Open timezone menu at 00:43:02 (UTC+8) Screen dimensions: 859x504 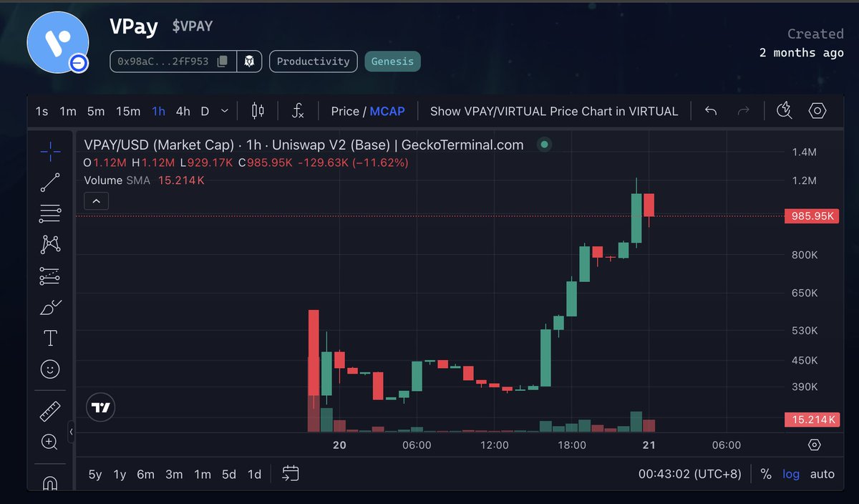pyautogui.click(x=690, y=474)
